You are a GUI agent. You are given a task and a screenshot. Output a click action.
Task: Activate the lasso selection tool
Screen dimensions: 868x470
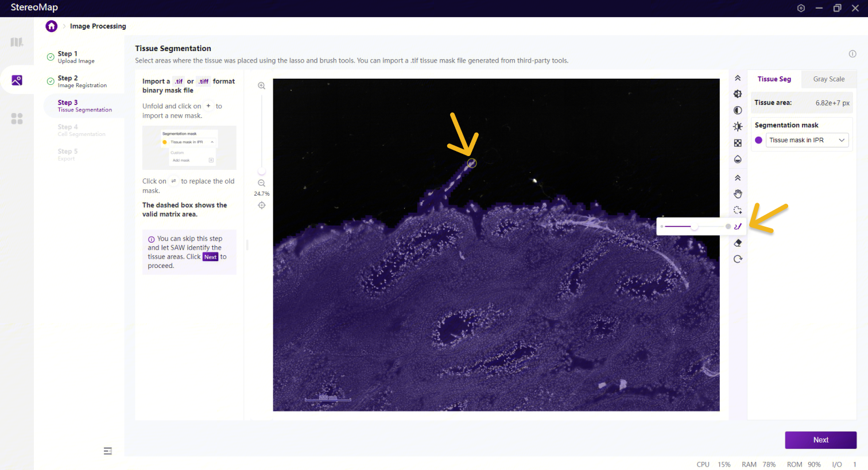click(x=738, y=210)
